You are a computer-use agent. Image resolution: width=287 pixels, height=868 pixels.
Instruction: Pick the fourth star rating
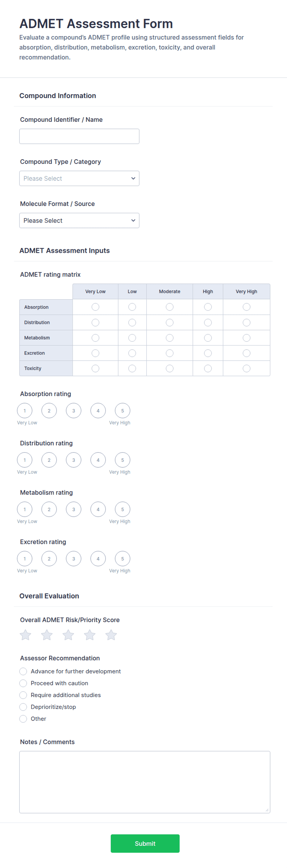[x=90, y=635]
